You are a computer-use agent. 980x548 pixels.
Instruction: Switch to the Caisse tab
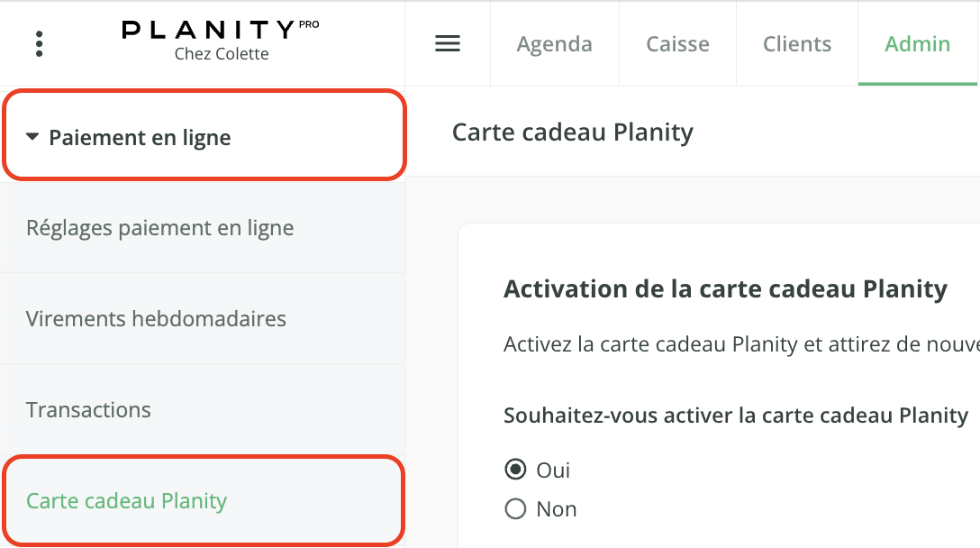coord(677,44)
